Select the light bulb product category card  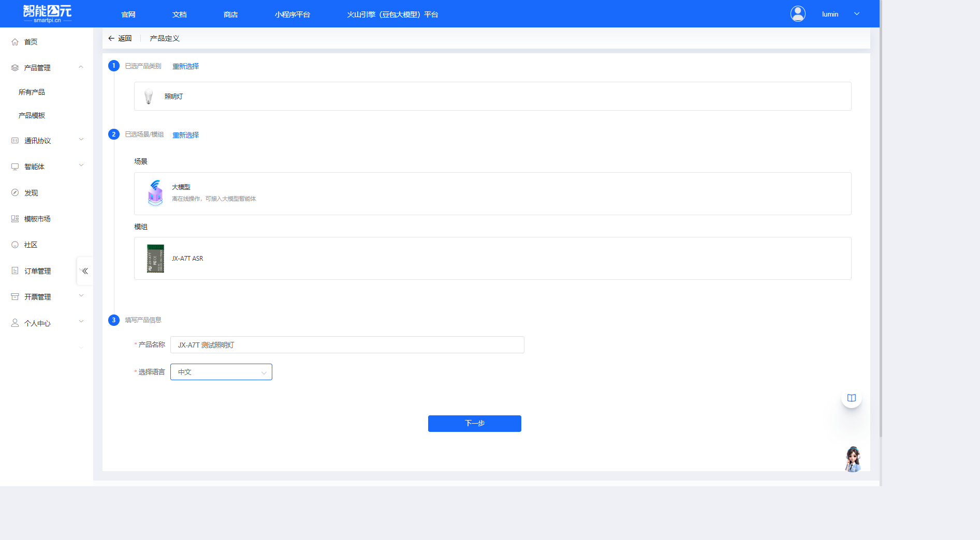492,96
